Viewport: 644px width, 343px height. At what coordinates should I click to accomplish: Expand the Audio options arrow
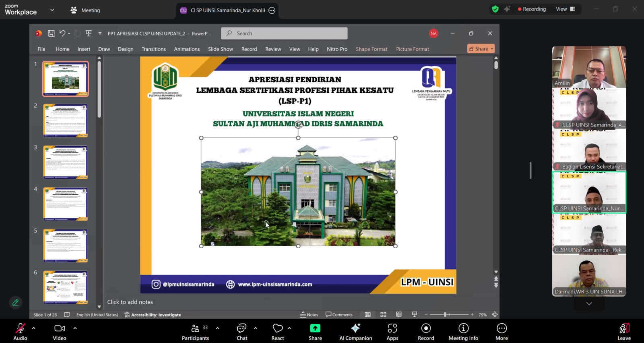coord(34,328)
